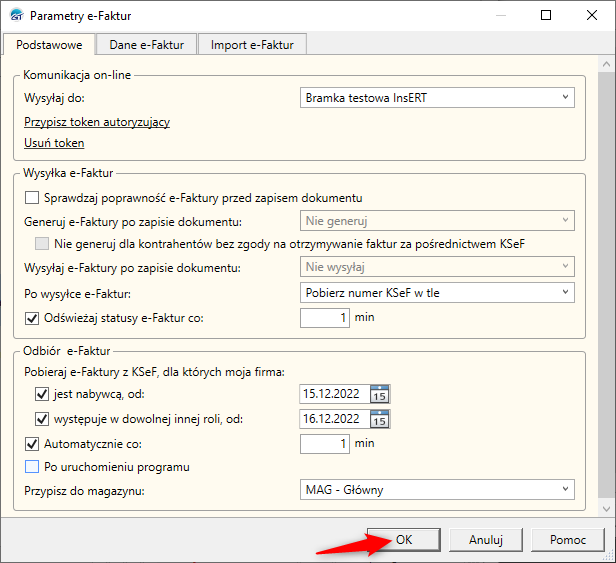Viewport: 616px width, 563px height.
Task: Open the 'Import e-Faktur' tab
Action: pos(252,44)
